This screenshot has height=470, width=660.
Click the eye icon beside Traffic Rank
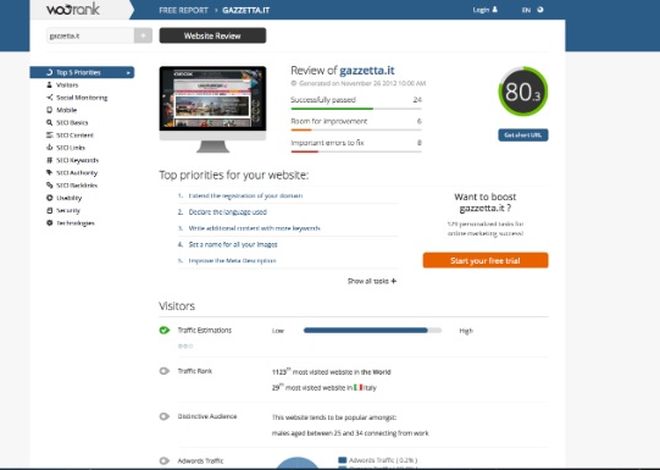click(164, 371)
